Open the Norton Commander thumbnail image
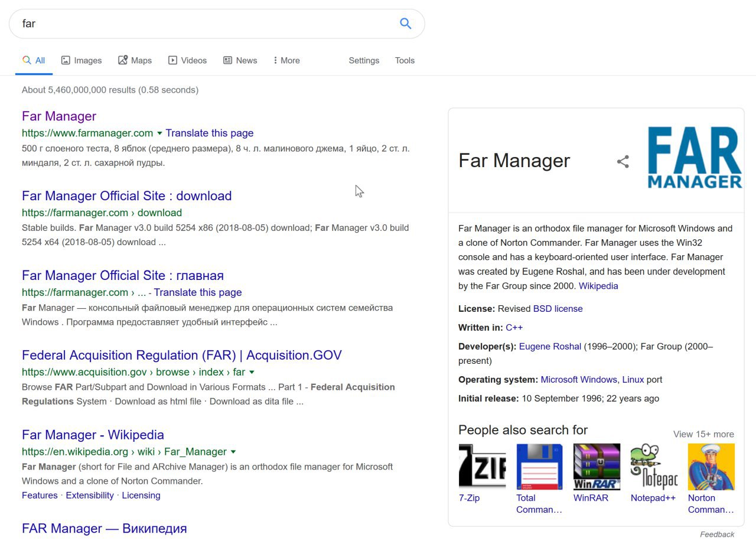The height and width of the screenshot is (541, 756). click(x=711, y=467)
